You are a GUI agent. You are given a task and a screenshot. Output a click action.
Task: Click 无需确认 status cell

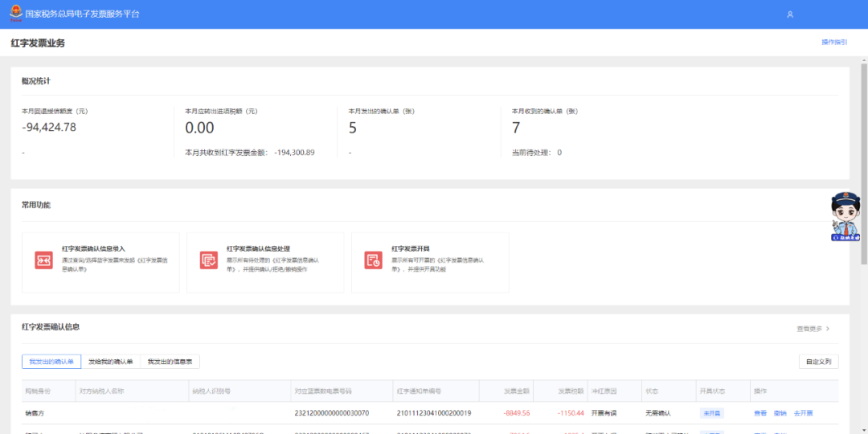coord(658,413)
